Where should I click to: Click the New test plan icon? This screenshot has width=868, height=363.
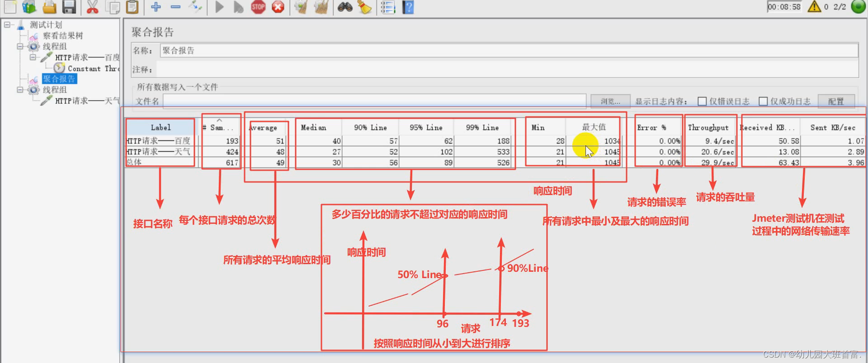pyautogui.click(x=10, y=6)
